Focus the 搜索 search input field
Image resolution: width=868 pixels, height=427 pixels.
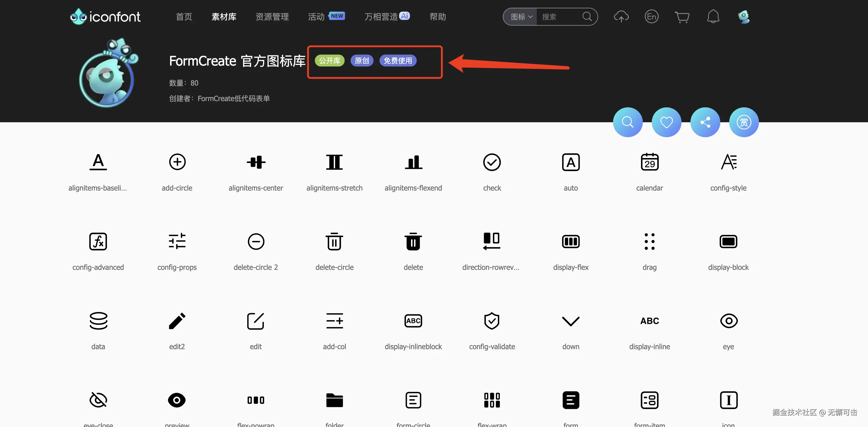click(559, 17)
